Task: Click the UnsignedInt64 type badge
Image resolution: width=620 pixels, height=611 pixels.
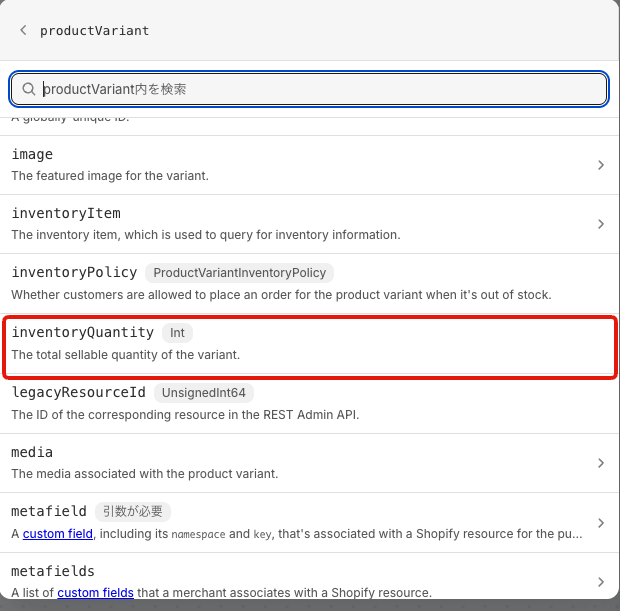Action: 203,393
